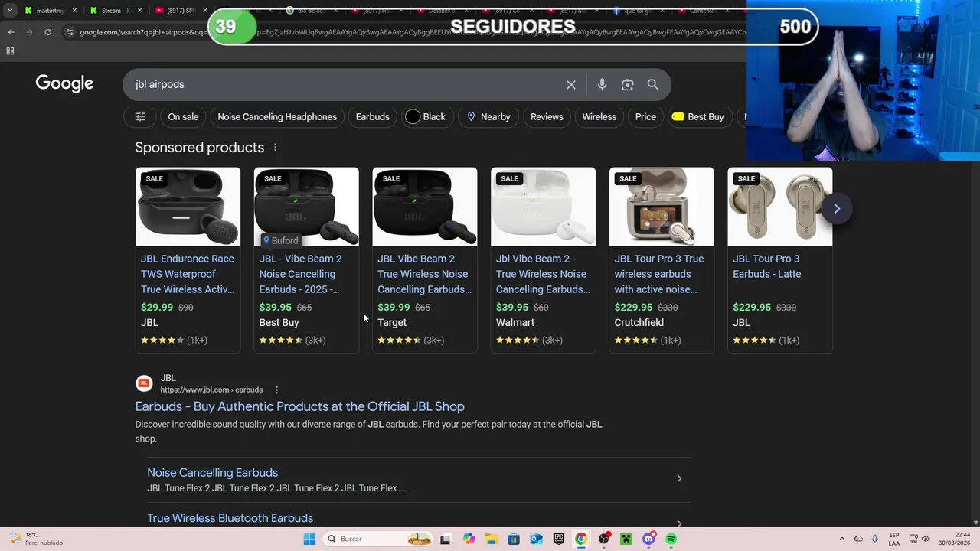Reload the page with the refresh icon
980x551 pixels.
47,32
